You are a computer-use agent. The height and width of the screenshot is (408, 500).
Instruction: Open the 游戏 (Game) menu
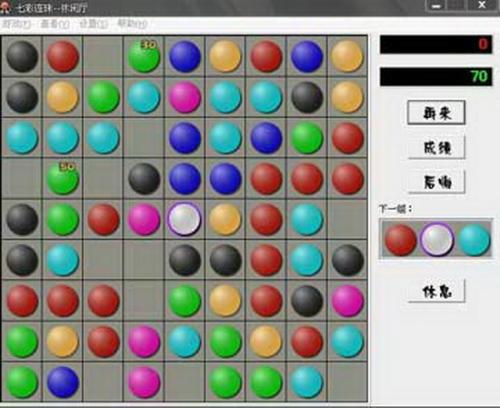(16, 24)
